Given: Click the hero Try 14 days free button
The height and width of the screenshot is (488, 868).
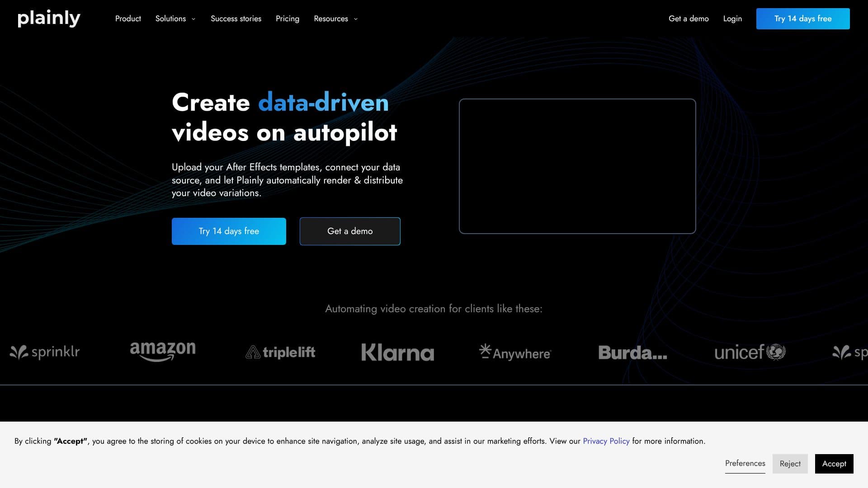Looking at the screenshot, I should [x=229, y=231].
